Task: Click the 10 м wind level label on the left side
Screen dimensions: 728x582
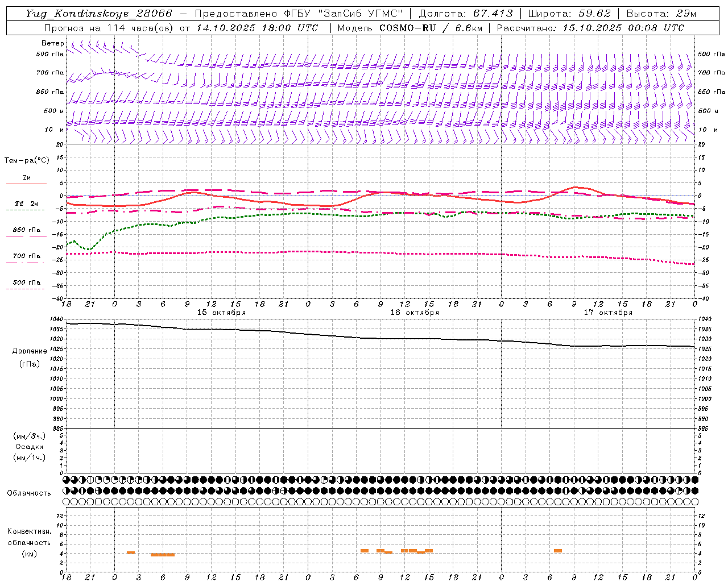Action: (x=54, y=130)
